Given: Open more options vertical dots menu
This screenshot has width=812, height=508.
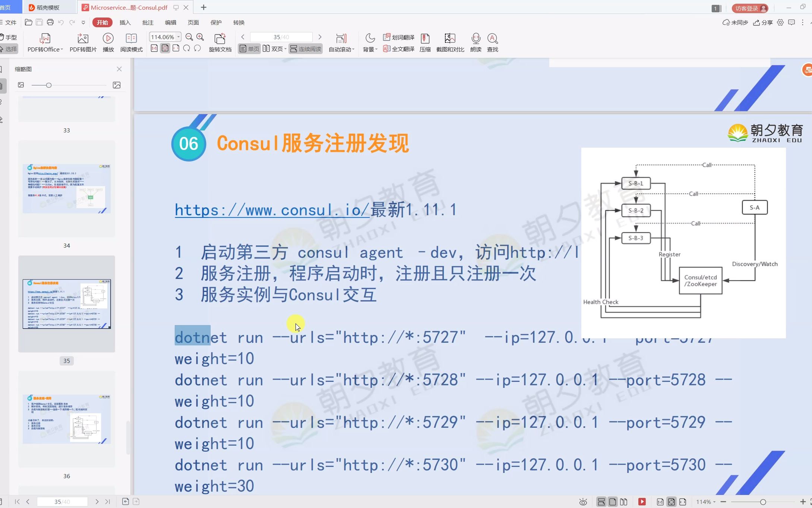Looking at the screenshot, I should [x=803, y=22].
